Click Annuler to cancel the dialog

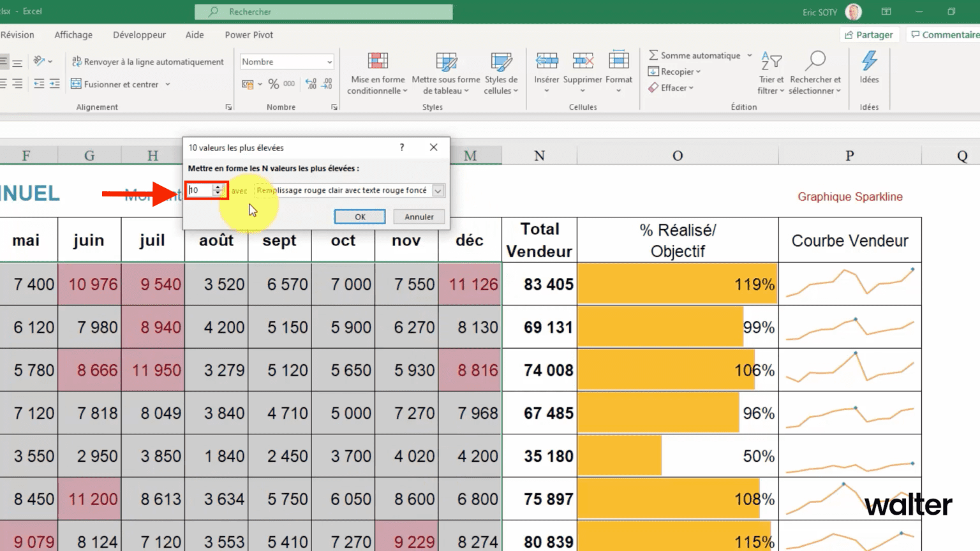click(x=419, y=217)
